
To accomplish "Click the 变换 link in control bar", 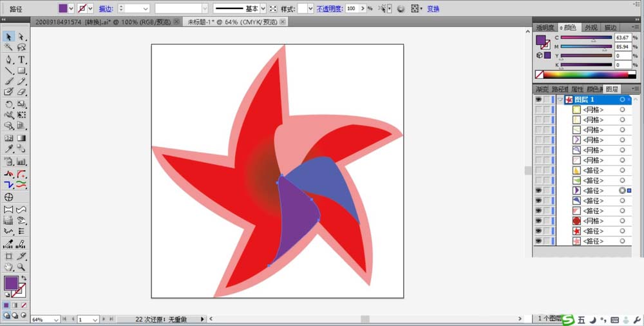I will click(x=433, y=8).
